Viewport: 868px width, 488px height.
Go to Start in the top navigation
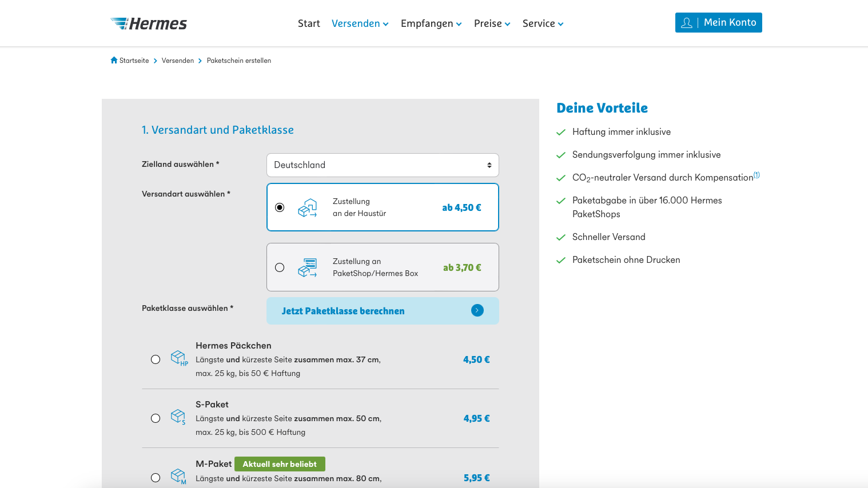point(309,23)
